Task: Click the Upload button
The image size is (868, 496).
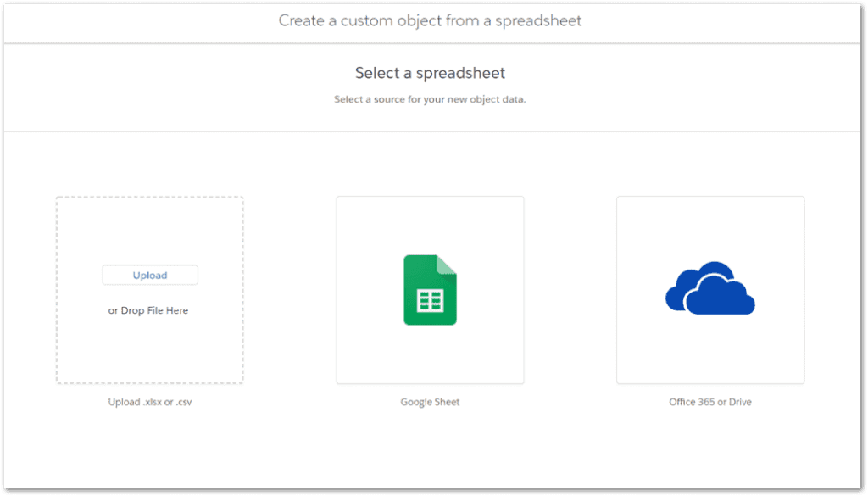Action: [x=150, y=275]
